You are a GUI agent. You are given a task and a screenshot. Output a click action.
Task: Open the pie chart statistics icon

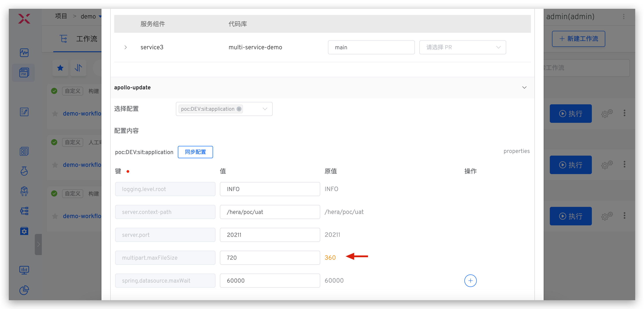pos(24,290)
